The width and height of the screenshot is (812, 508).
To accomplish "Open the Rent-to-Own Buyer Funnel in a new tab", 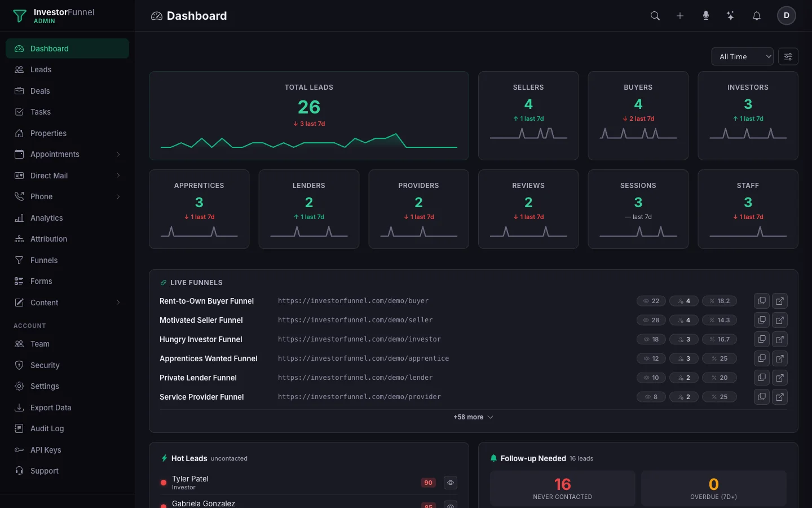I will (780, 301).
